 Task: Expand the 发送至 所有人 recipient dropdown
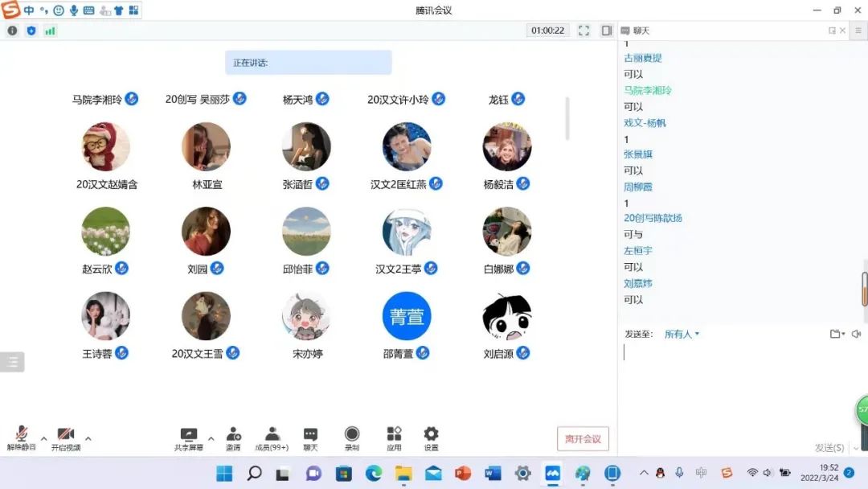682,334
